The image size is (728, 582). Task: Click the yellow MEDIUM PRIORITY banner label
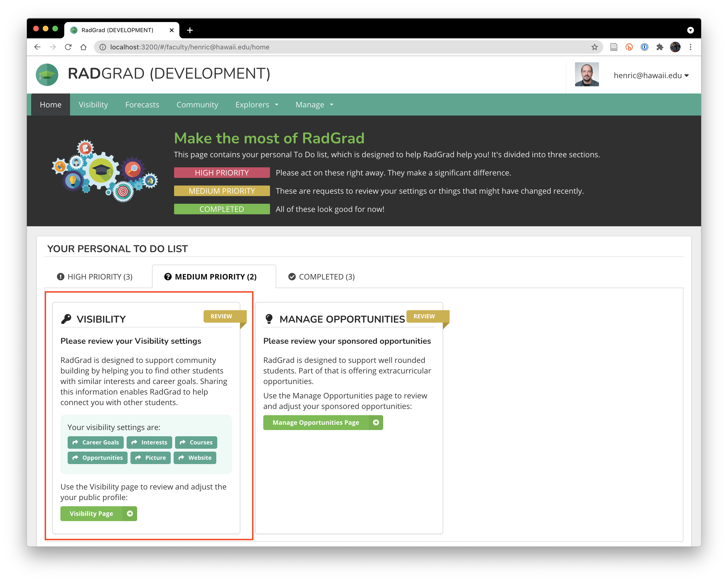[x=222, y=191]
